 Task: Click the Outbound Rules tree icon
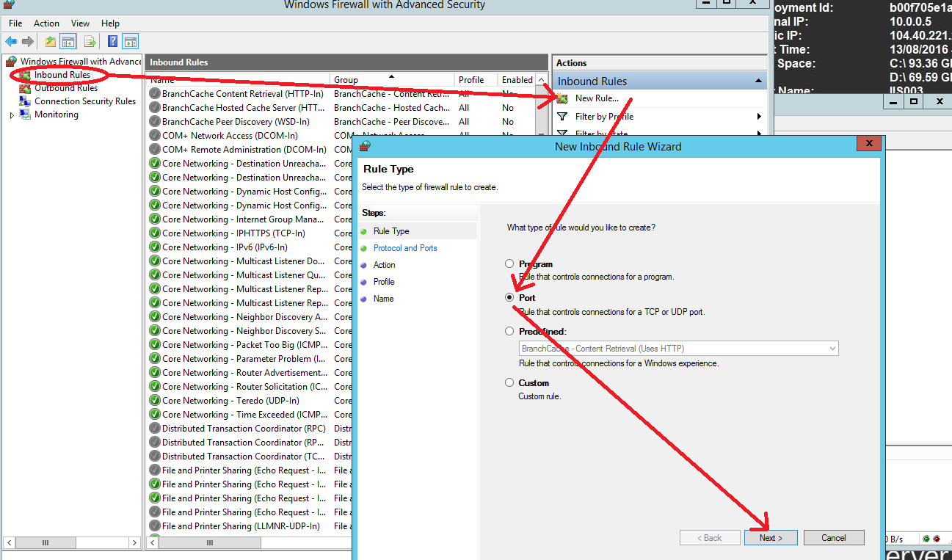click(x=26, y=88)
